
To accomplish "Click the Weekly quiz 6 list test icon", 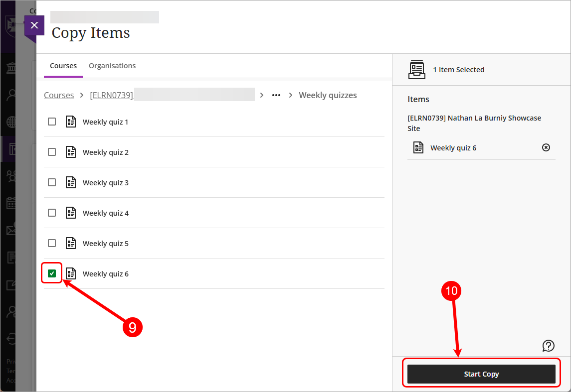I will pos(71,273).
